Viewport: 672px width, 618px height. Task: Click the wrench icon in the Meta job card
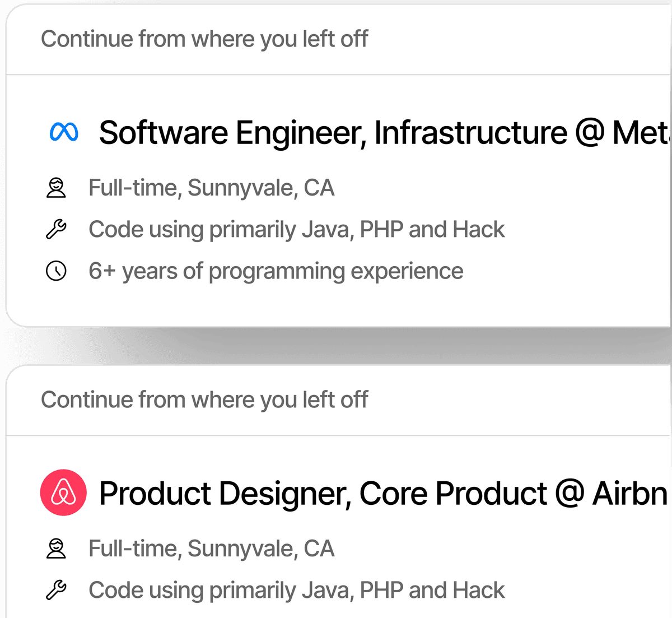pos(56,229)
